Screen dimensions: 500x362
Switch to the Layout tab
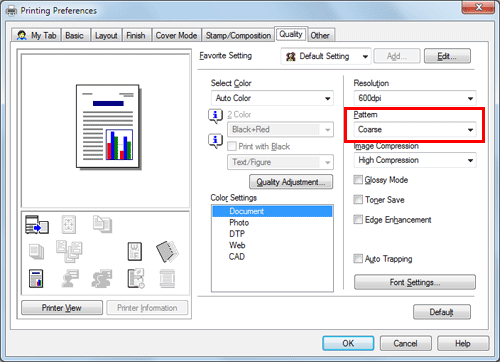106,36
